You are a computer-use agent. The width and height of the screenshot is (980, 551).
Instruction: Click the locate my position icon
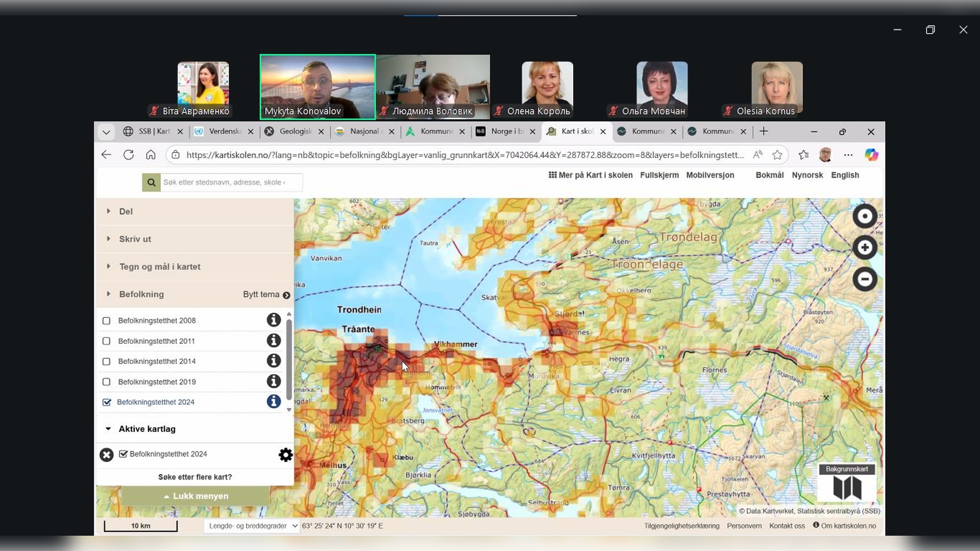865,216
